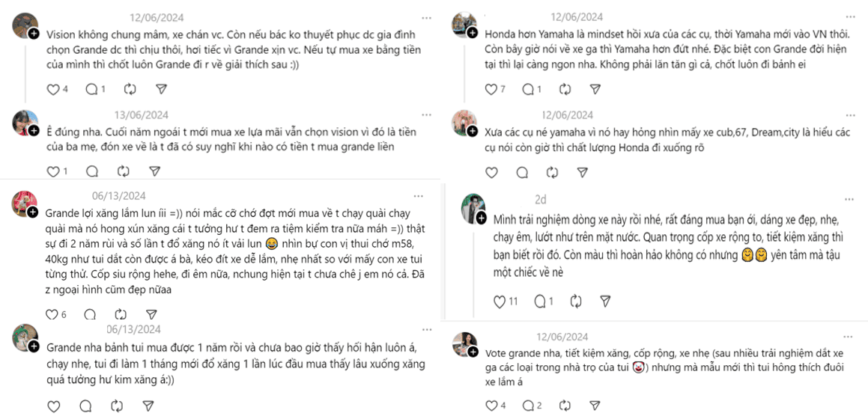Like the "Vision không chung mâm" comment
The width and height of the screenshot is (868, 419).
point(53,89)
